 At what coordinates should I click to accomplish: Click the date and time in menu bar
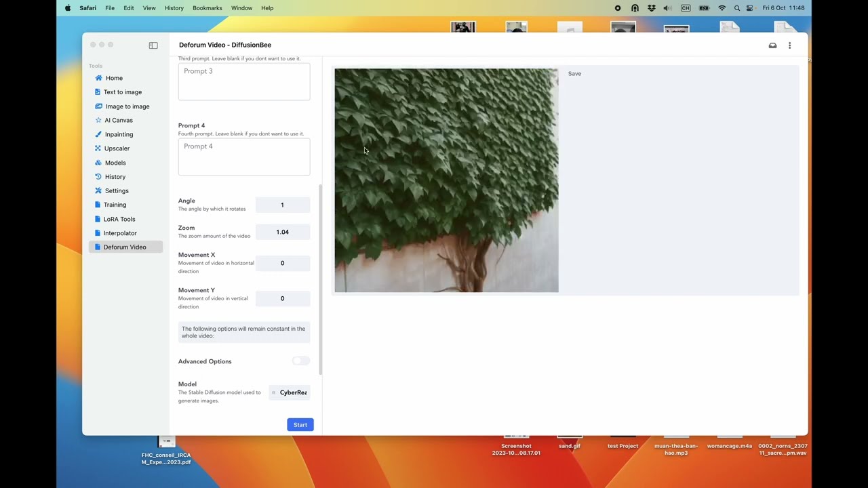(x=783, y=8)
